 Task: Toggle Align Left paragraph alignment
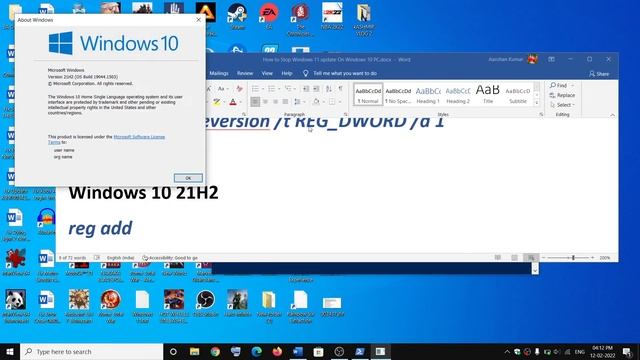point(255,102)
